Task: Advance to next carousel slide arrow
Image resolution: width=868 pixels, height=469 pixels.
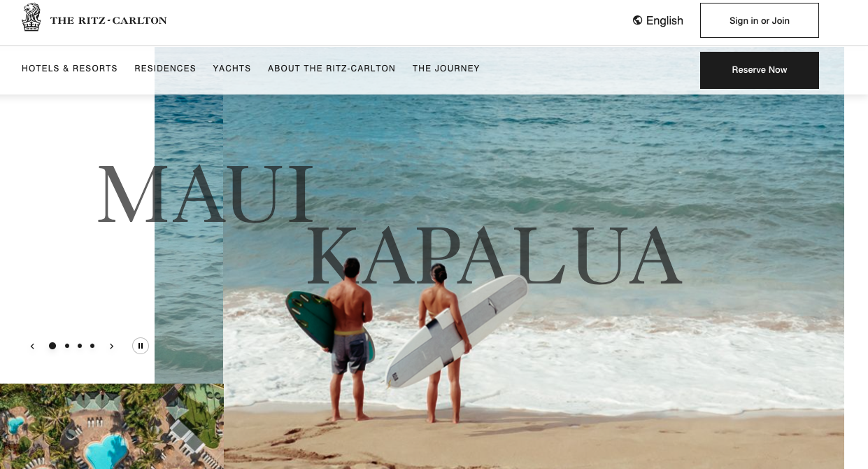Action: tap(111, 346)
